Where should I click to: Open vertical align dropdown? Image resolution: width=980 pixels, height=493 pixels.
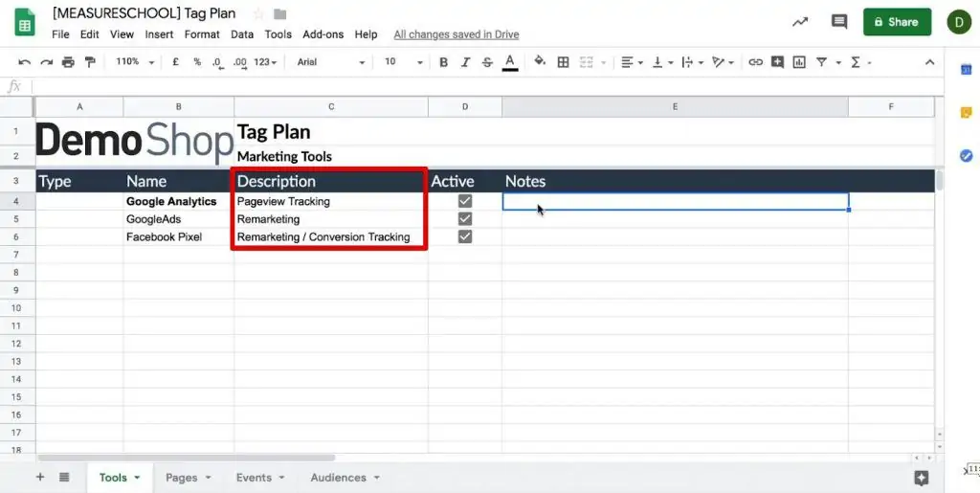[662, 62]
